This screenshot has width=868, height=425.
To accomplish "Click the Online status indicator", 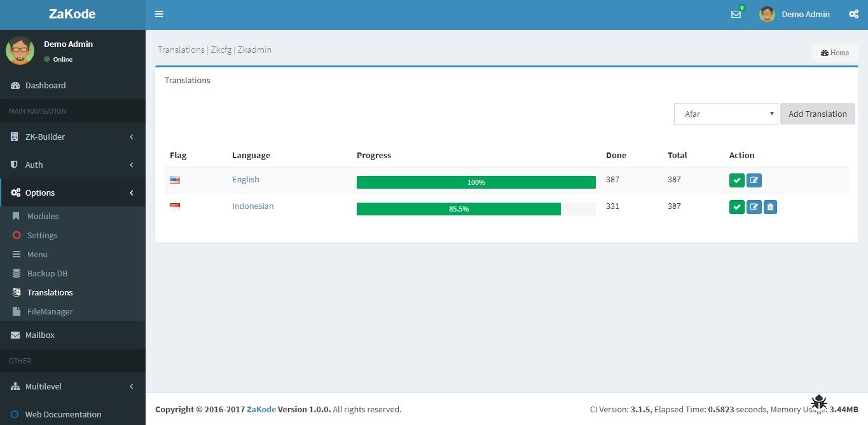I will [x=59, y=59].
